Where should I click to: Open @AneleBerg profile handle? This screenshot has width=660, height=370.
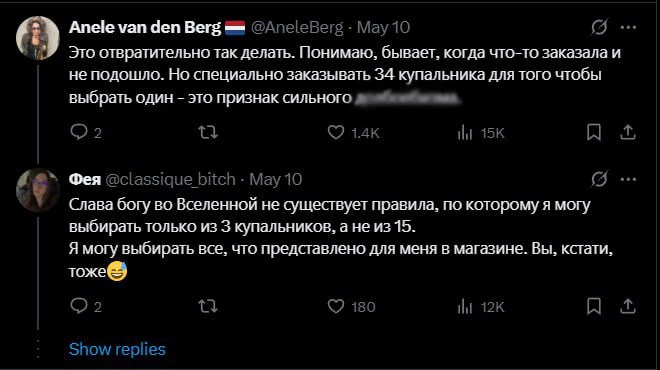pos(297,27)
